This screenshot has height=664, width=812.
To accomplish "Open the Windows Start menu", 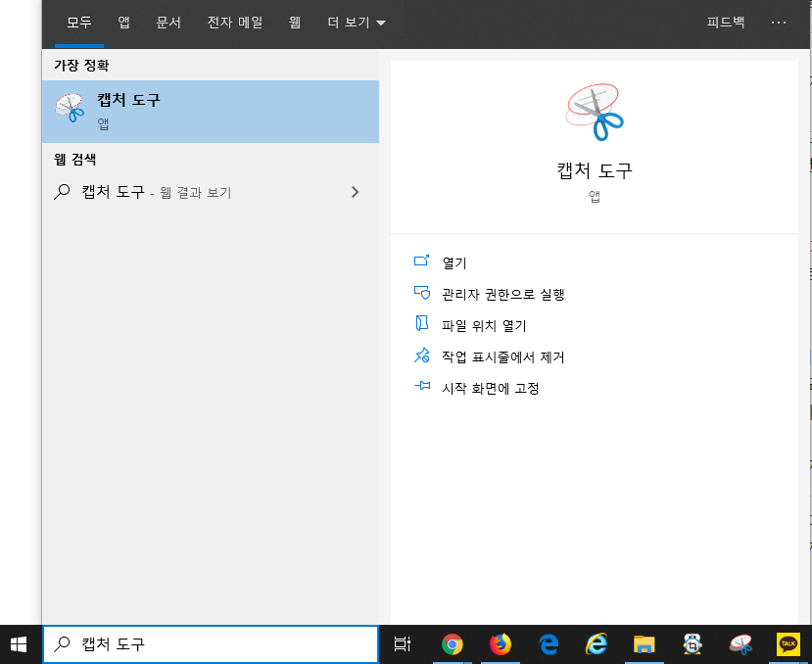I will (x=19, y=644).
